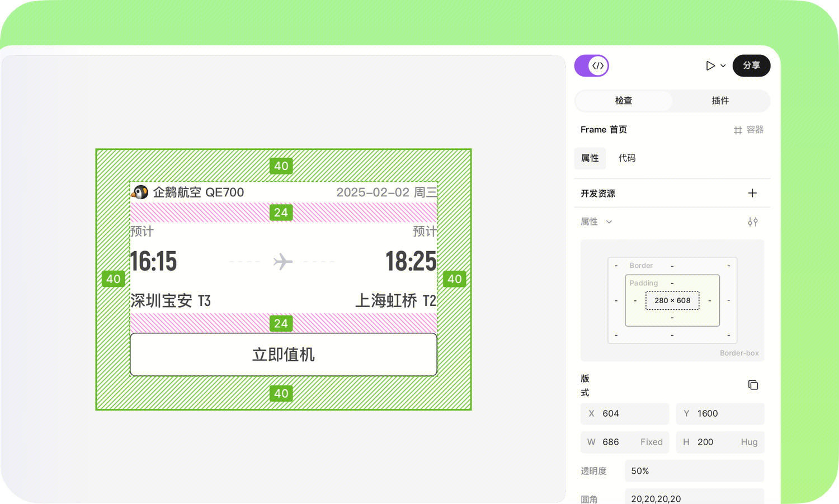Click the height field showing 200 Hug
The height and width of the screenshot is (504, 839).
[720, 442]
